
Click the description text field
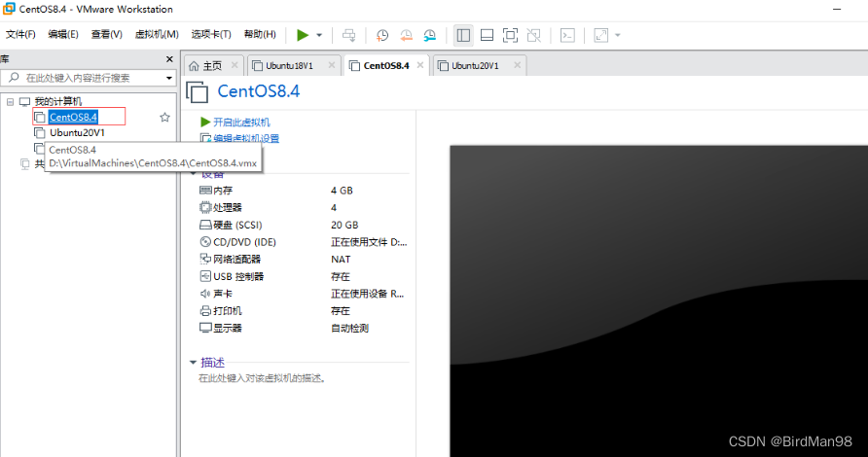(263, 379)
